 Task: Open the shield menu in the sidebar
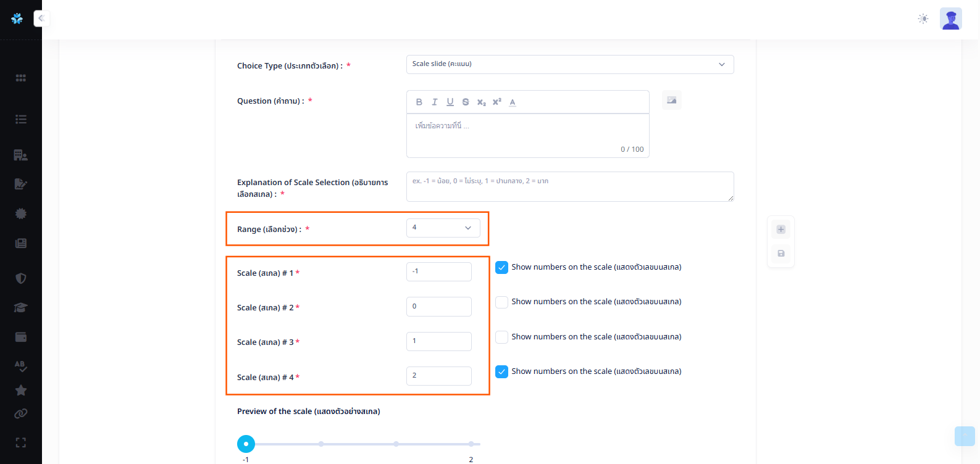[x=21, y=278]
